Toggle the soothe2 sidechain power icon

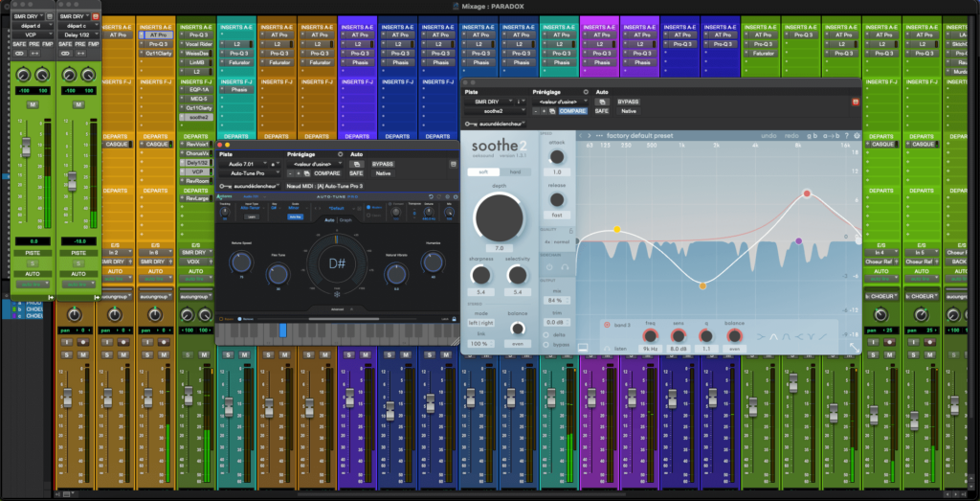pos(549,267)
